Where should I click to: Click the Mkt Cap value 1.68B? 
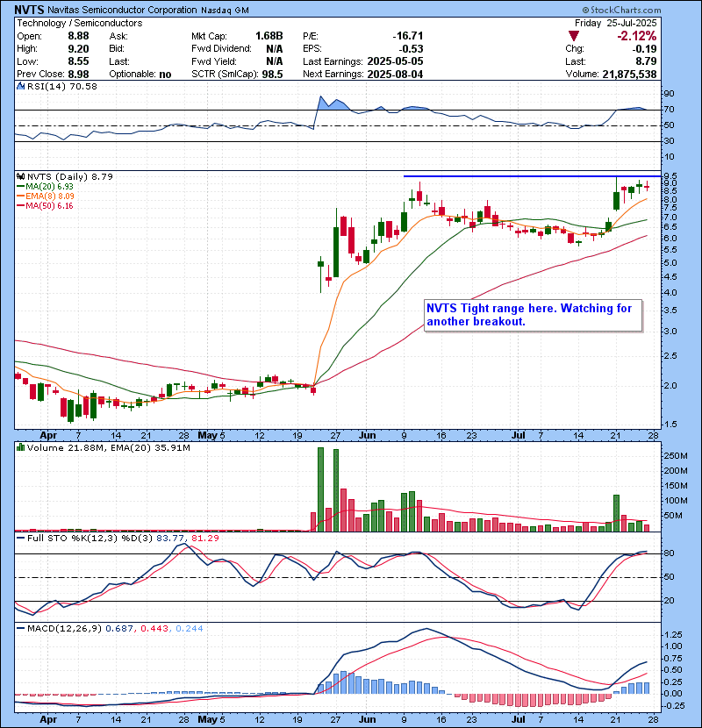[x=269, y=36]
